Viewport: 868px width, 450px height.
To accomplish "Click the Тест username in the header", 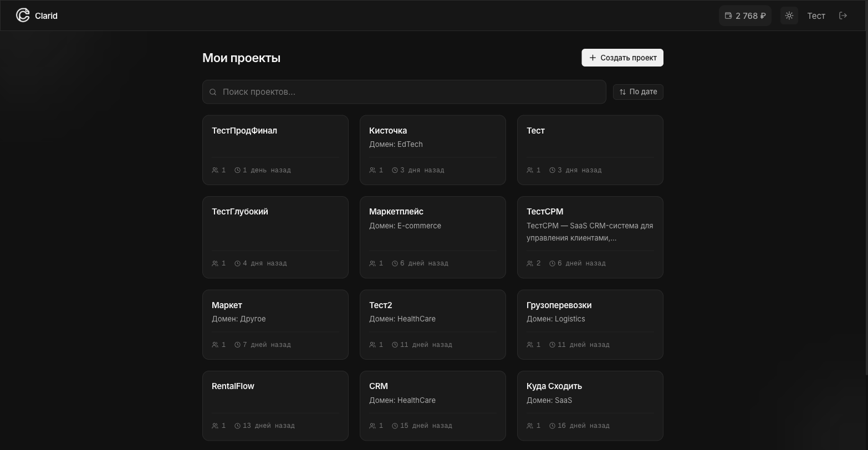I will click(816, 16).
